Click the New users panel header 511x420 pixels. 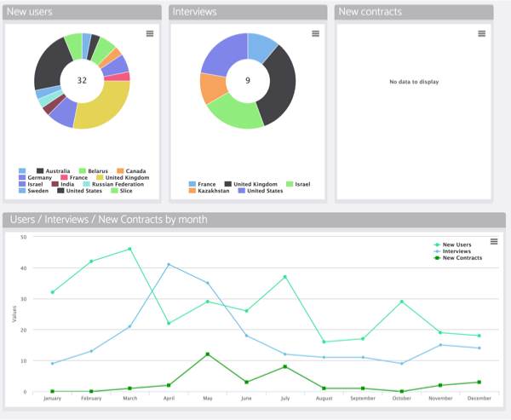click(82, 12)
